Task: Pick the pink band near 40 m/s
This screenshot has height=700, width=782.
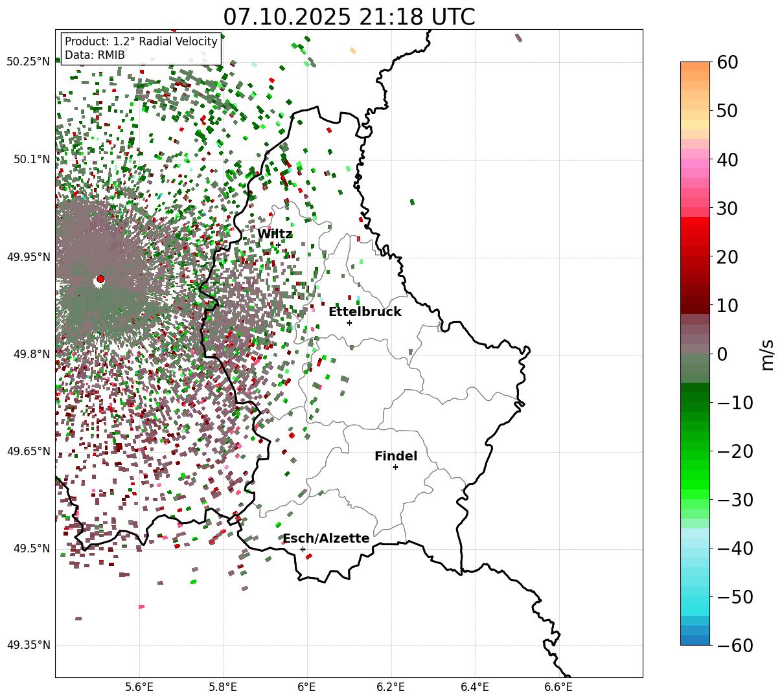Action: (695, 164)
